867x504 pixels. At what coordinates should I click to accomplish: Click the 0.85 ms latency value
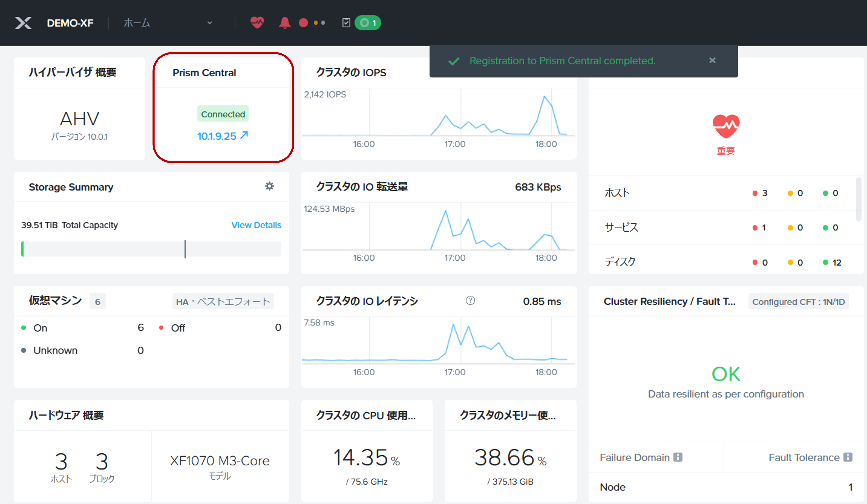542,301
